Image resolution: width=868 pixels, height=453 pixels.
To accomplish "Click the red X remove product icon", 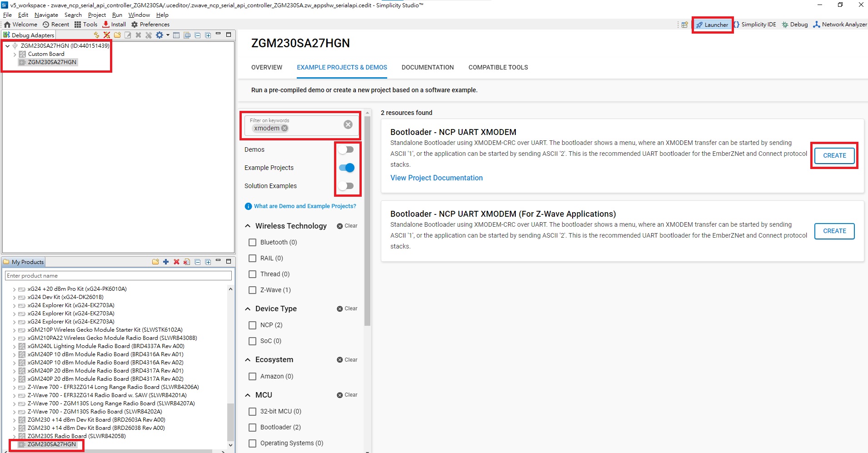I will click(176, 262).
